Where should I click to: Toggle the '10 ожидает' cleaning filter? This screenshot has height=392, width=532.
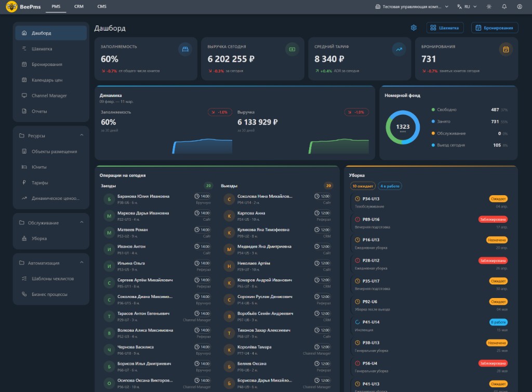tap(363, 186)
